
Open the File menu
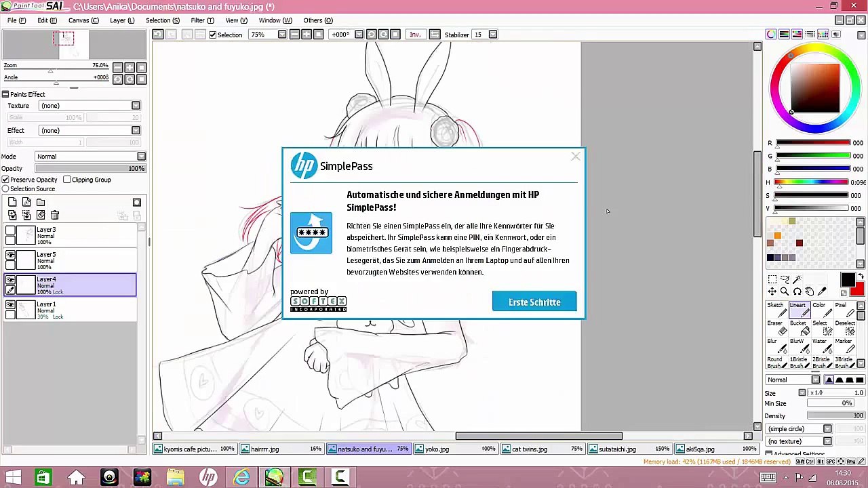(x=16, y=20)
